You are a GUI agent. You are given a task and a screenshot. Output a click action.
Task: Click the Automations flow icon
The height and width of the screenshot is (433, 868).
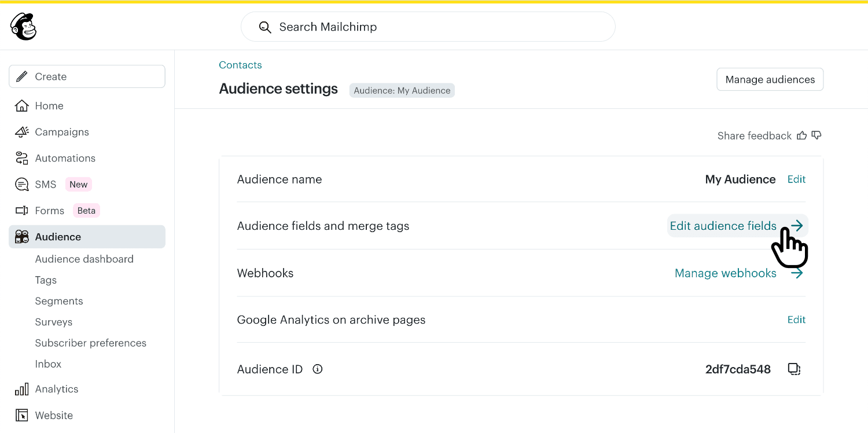pyautogui.click(x=22, y=158)
